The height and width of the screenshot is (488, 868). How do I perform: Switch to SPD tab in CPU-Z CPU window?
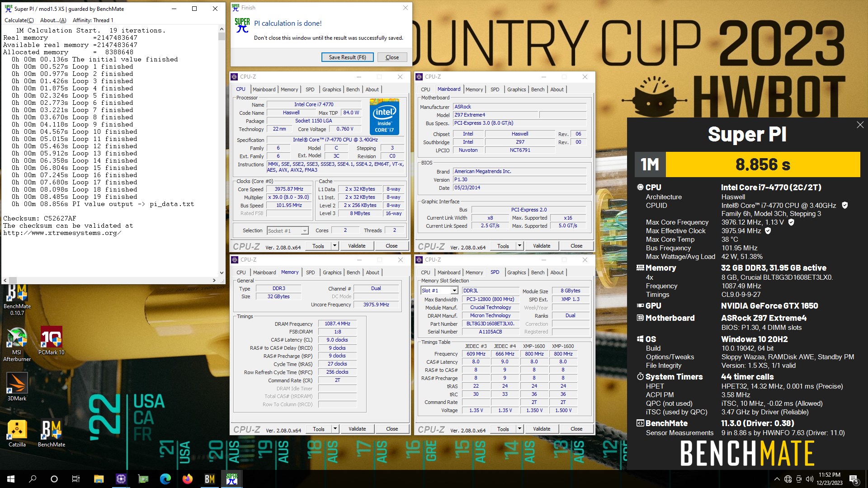[x=310, y=89]
